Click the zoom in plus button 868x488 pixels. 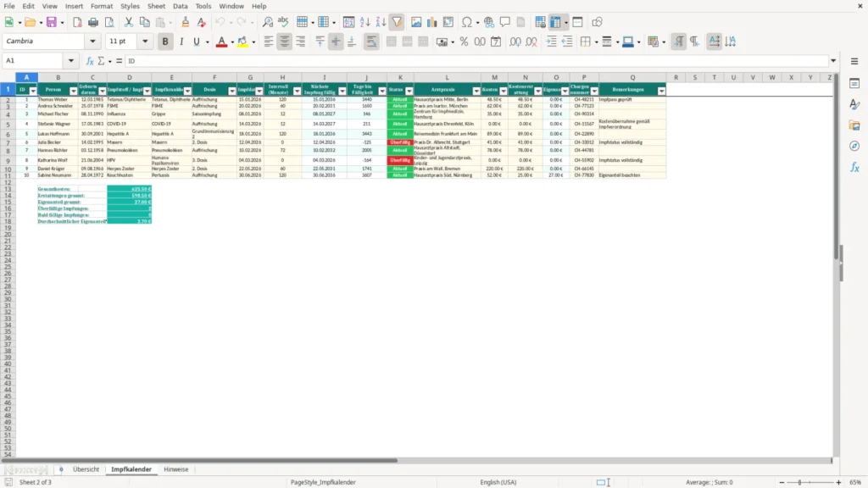click(838, 482)
